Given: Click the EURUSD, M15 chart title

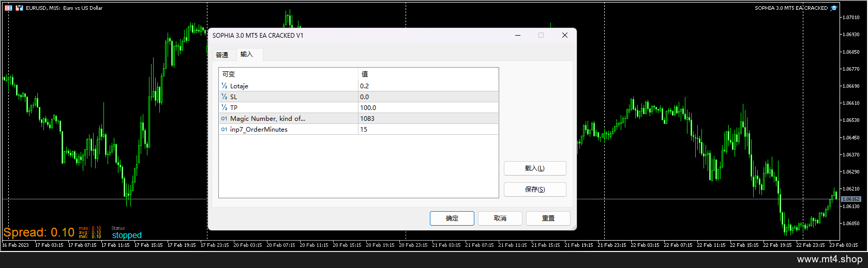Looking at the screenshot, I should [64, 8].
